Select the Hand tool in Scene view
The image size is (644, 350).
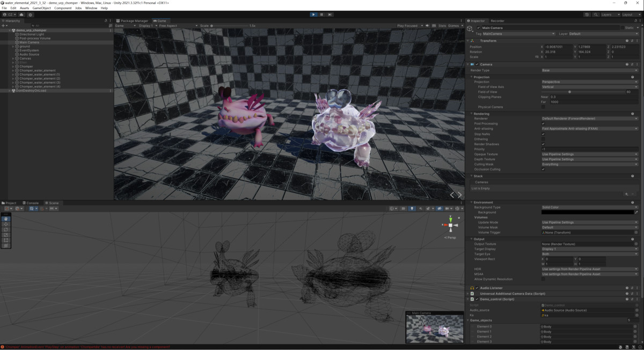click(x=6, y=219)
